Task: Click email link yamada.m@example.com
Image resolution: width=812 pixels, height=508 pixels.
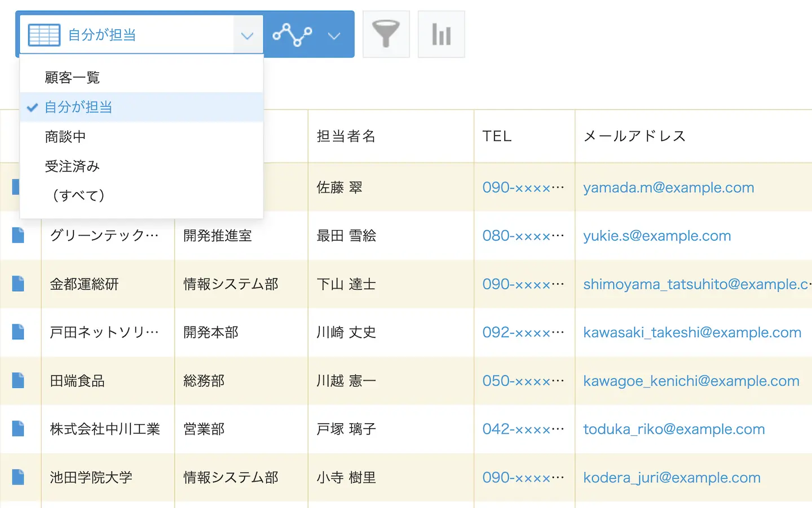Action: pos(668,187)
